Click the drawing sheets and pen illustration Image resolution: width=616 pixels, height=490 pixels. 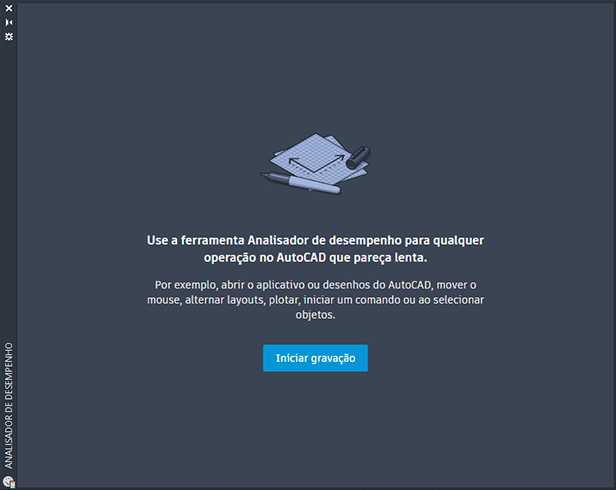(315, 164)
